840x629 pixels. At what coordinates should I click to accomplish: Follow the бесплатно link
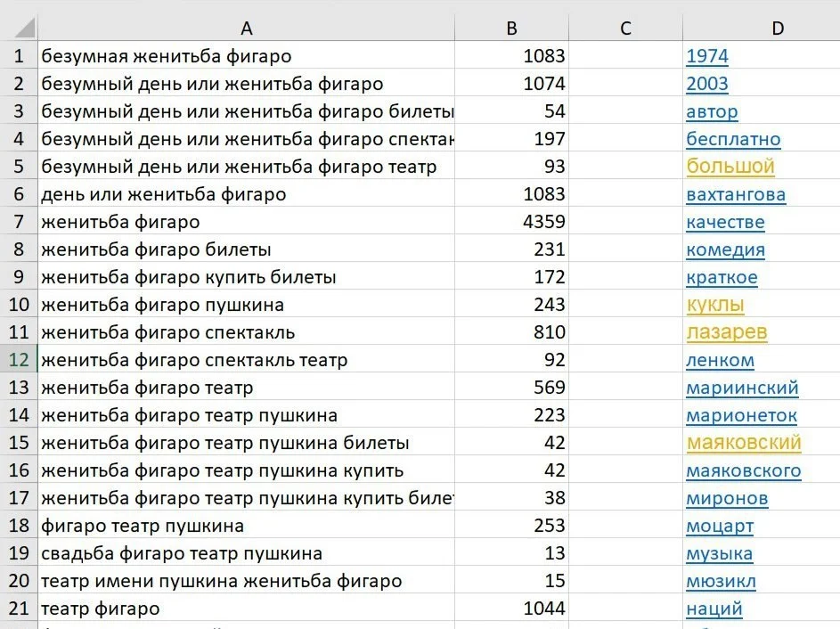pyautogui.click(x=733, y=139)
